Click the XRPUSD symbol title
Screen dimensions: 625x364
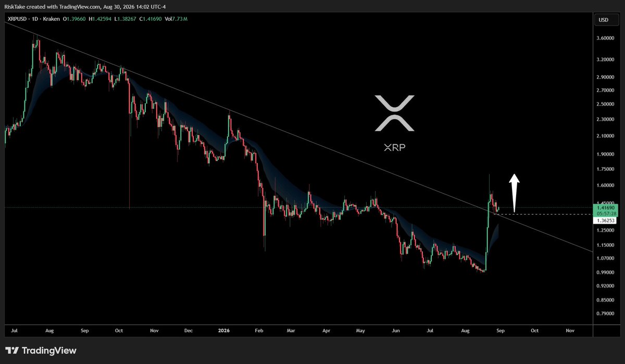click(16, 19)
